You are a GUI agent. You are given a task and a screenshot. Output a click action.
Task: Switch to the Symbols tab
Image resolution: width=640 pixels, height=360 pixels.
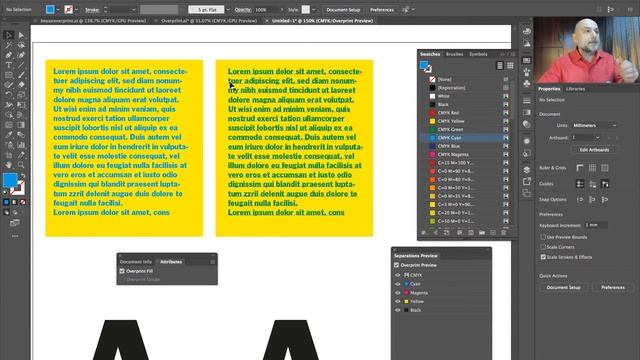pos(478,54)
